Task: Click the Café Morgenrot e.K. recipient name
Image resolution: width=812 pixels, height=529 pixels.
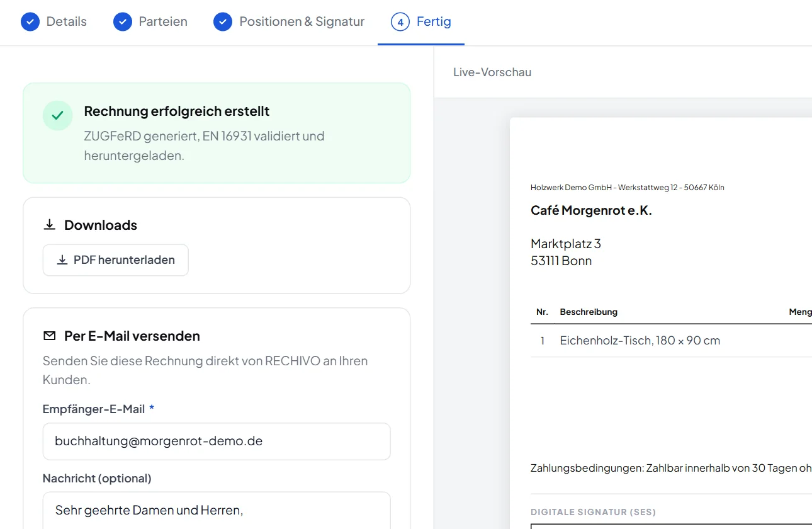Action: (x=591, y=210)
